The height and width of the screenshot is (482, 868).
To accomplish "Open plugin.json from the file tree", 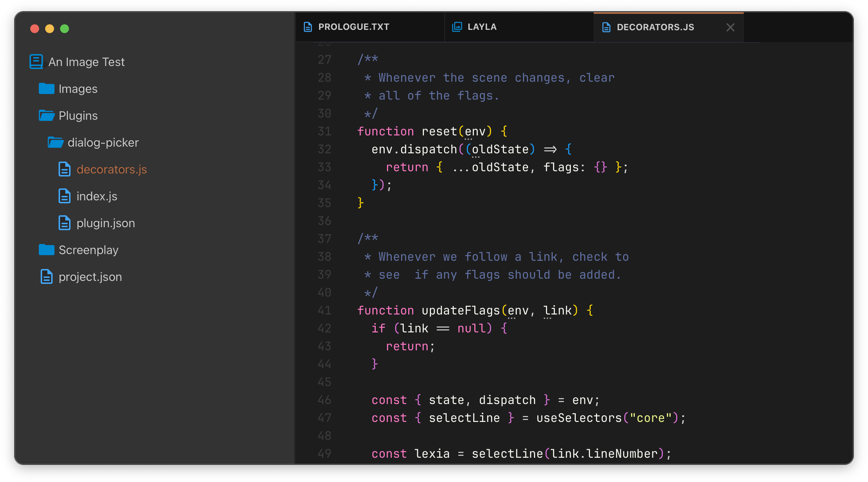I will pos(106,223).
